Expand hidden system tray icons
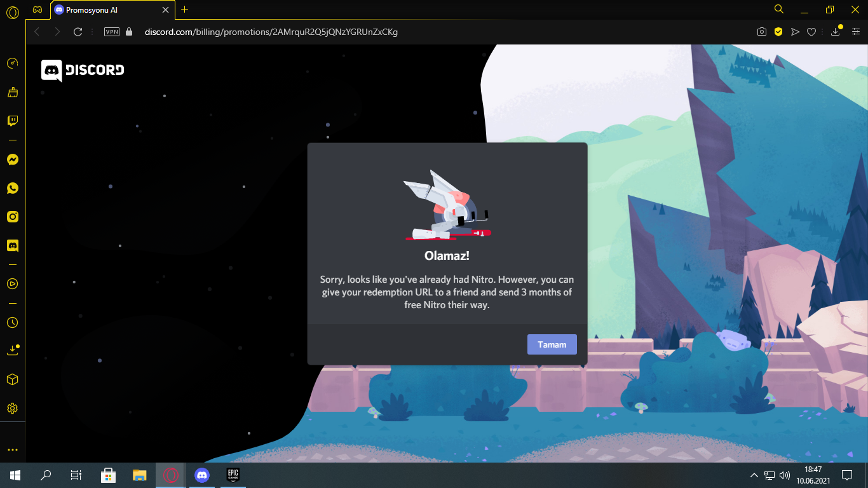The width and height of the screenshot is (868, 488). pyautogui.click(x=754, y=475)
